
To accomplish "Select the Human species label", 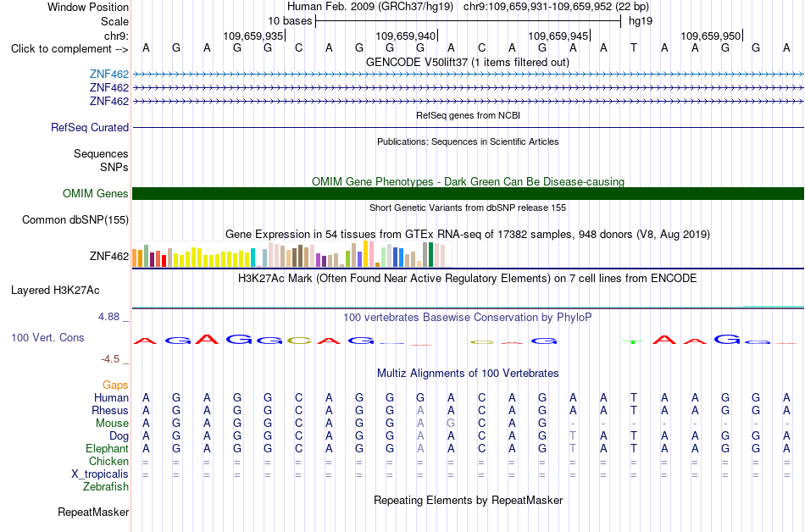I will 111,398.
